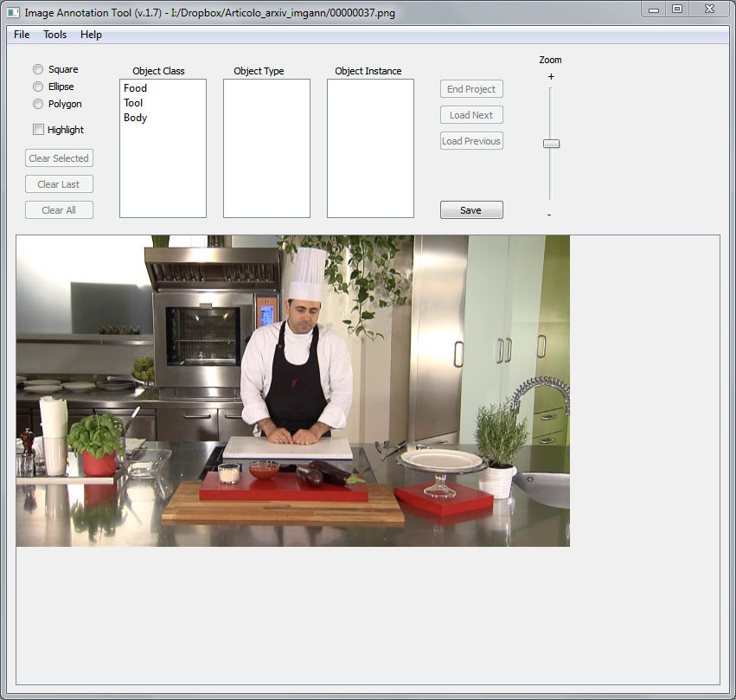
Task: Pick the Polygon drawing mode
Action: (38, 104)
